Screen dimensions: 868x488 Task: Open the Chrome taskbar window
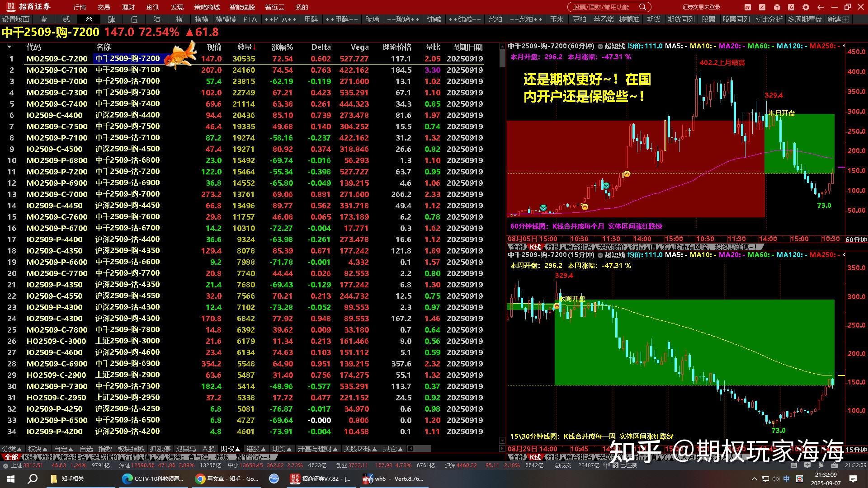tap(227, 479)
